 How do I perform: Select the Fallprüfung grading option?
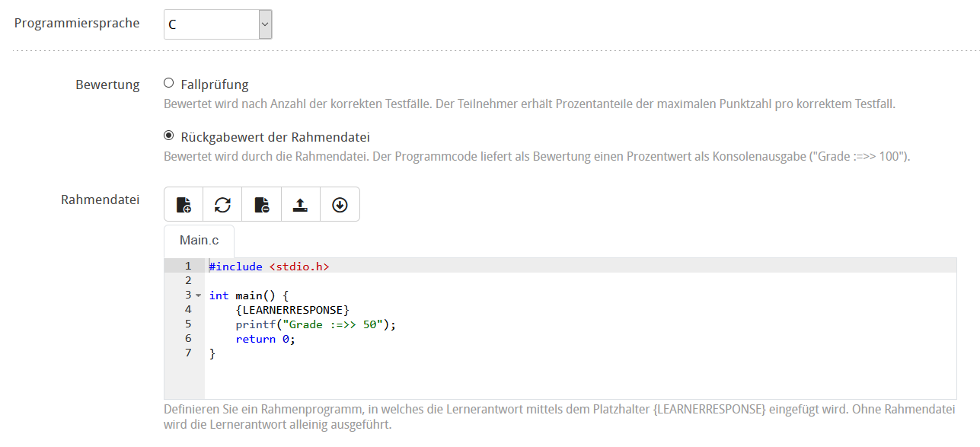(x=168, y=84)
